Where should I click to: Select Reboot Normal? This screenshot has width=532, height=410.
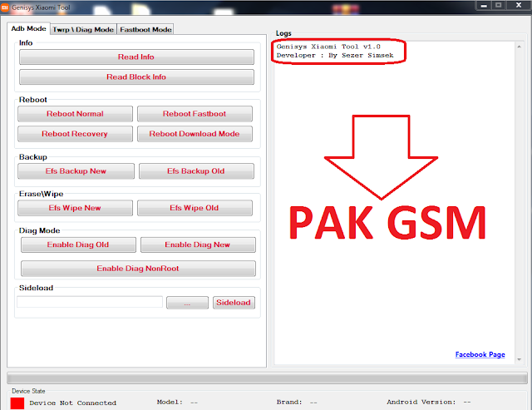[75, 114]
